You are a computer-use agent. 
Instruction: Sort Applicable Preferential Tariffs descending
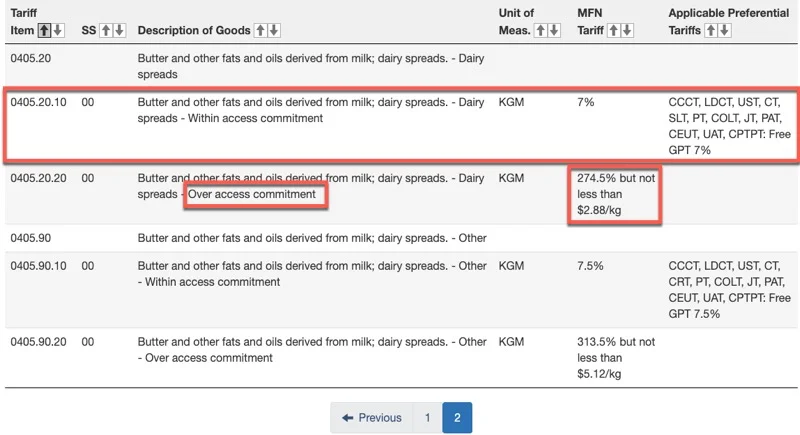tap(725, 30)
